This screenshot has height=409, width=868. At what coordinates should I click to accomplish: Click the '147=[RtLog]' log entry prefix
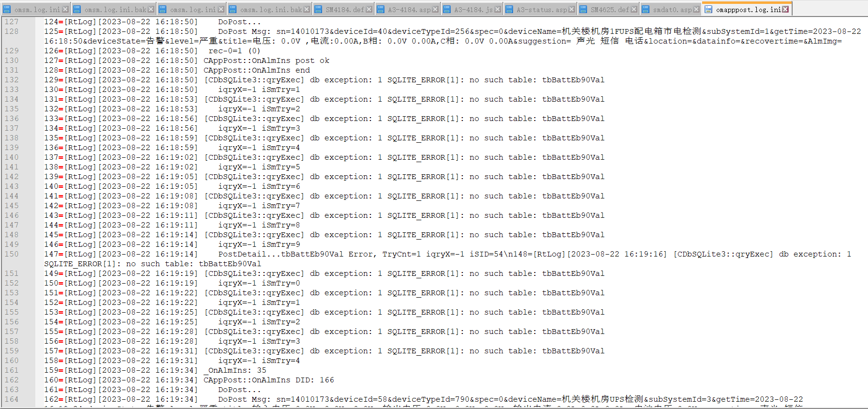coord(70,254)
